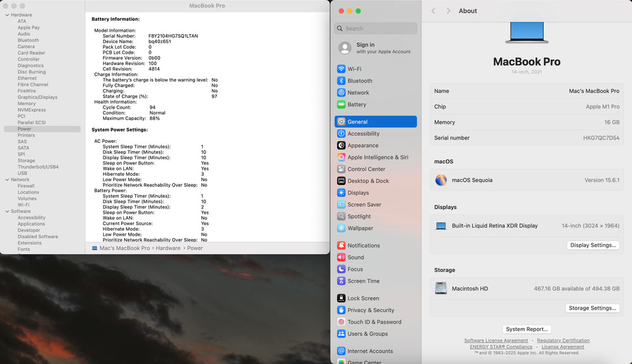Go to Notifications settings pane
This screenshot has height=364, width=632.
(x=363, y=245)
